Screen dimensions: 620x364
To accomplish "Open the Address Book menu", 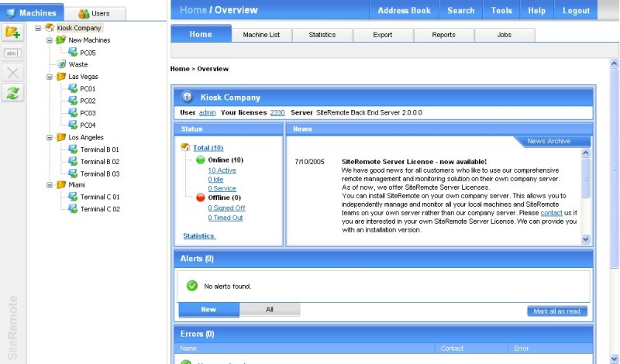I will pos(403,11).
